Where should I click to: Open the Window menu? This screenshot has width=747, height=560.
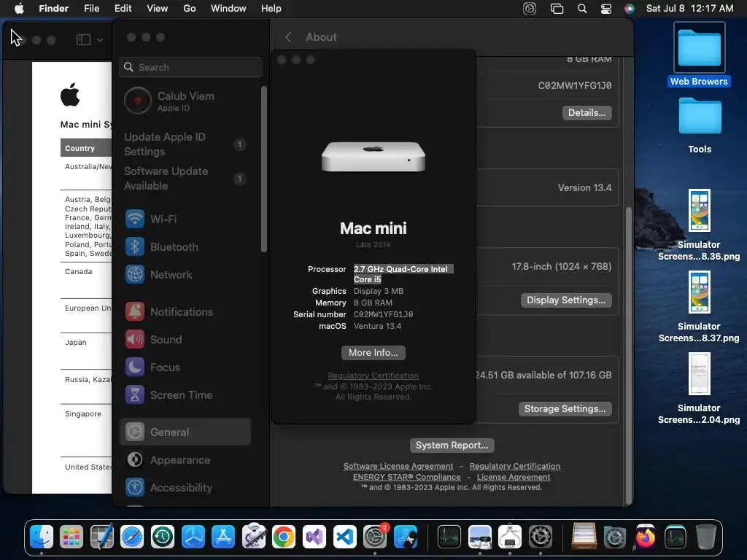pyautogui.click(x=228, y=9)
